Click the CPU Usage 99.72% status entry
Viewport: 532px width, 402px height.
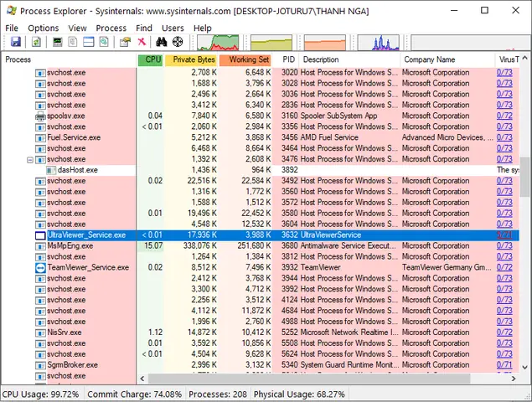pos(40,394)
